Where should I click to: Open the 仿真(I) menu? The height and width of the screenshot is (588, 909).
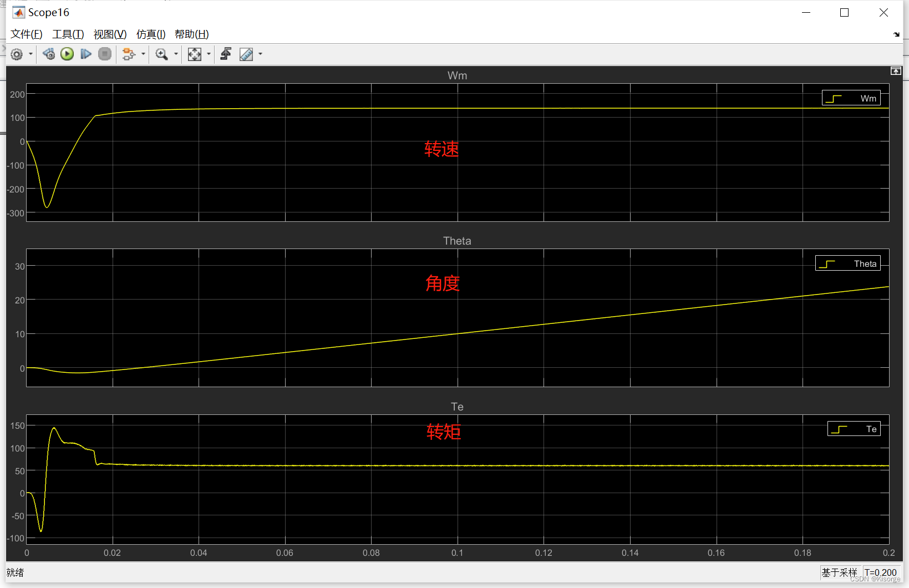(151, 34)
